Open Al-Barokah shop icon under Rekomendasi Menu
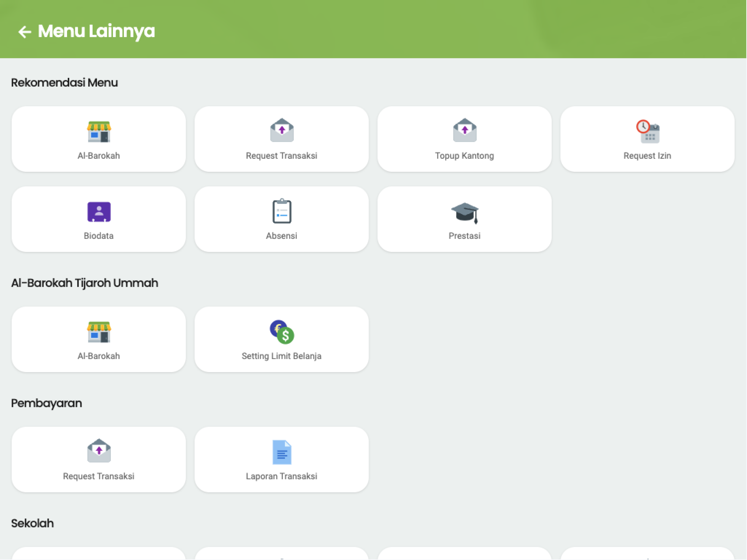The height and width of the screenshot is (560, 747). pyautogui.click(x=99, y=132)
